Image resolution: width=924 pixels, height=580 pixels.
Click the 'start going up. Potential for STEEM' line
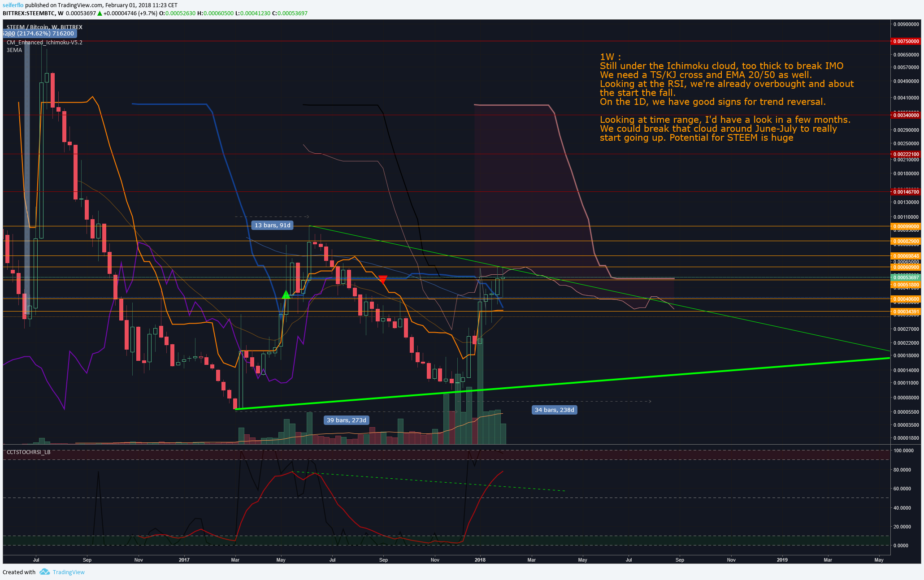pyautogui.click(x=697, y=138)
